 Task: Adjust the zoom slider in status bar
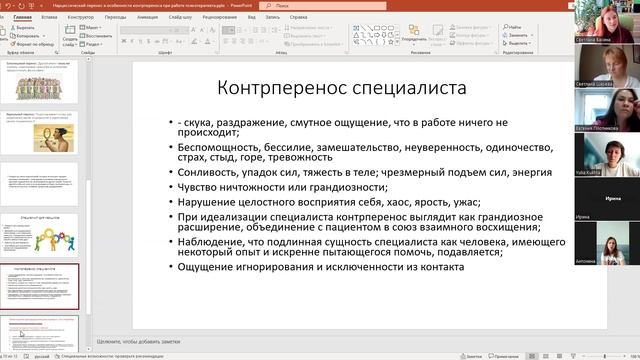pos(605,356)
